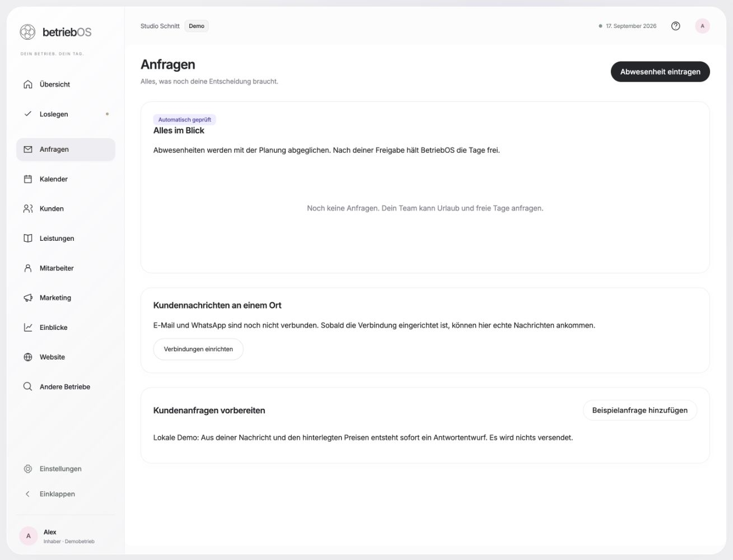
Task: Select the Marketing megaphone icon
Action: coord(28,298)
